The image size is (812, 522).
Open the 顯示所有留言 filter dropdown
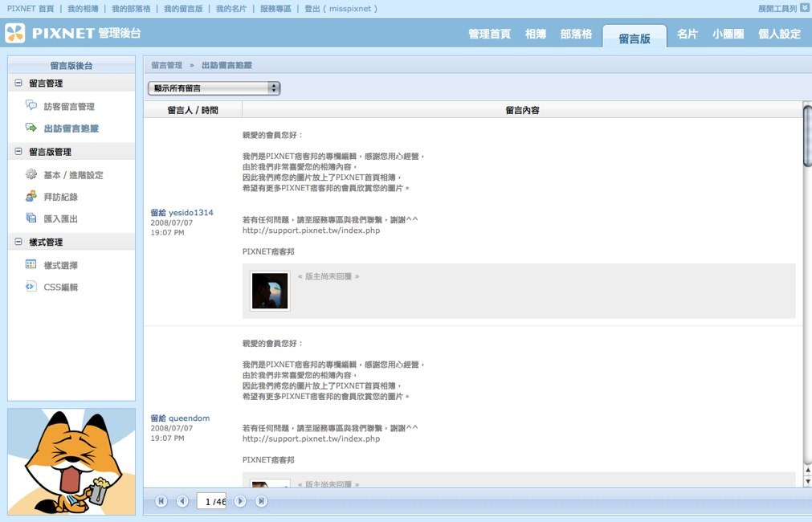pos(214,88)
